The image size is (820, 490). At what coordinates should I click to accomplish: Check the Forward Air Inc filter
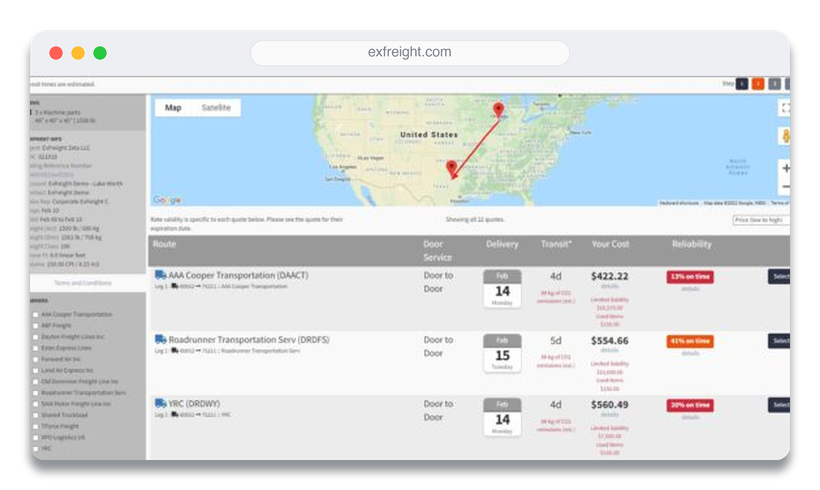[36, 360]
